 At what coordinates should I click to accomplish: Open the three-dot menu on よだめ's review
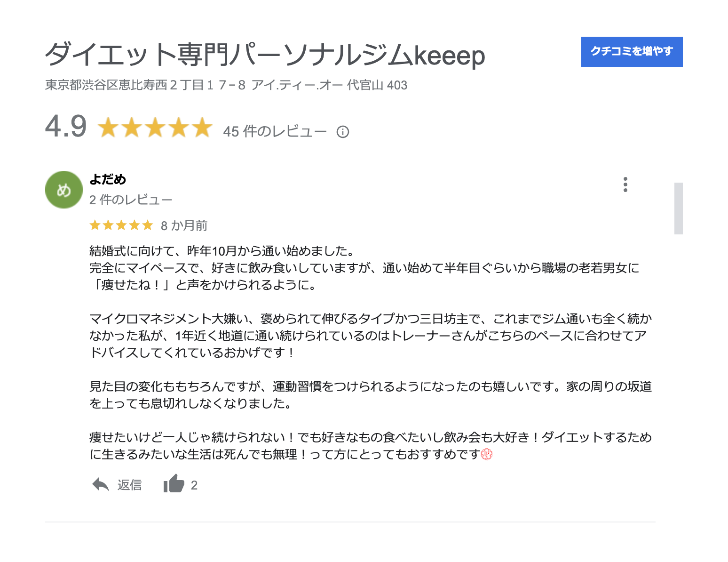click(x=625, y=185)
